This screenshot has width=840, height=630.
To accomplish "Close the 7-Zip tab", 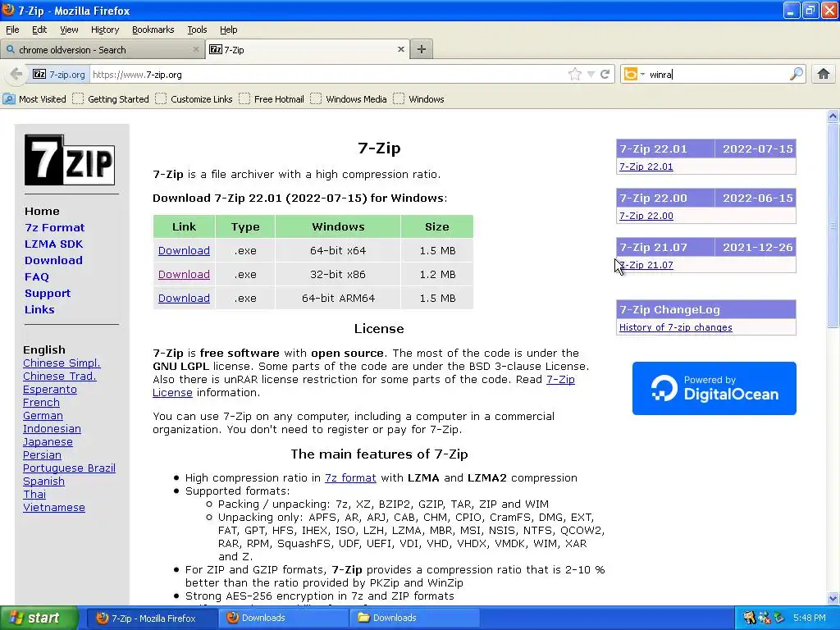I will click(x=400, y=49).
